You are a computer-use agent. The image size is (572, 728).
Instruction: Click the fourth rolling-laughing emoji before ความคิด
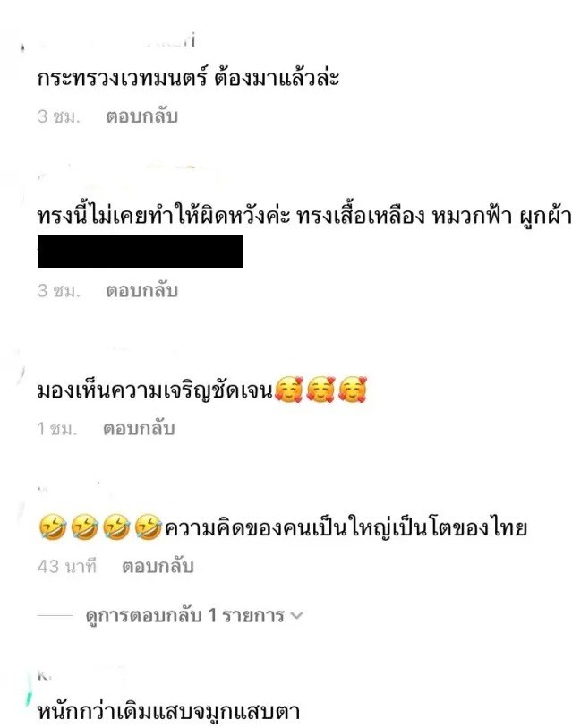pos(148,527)
